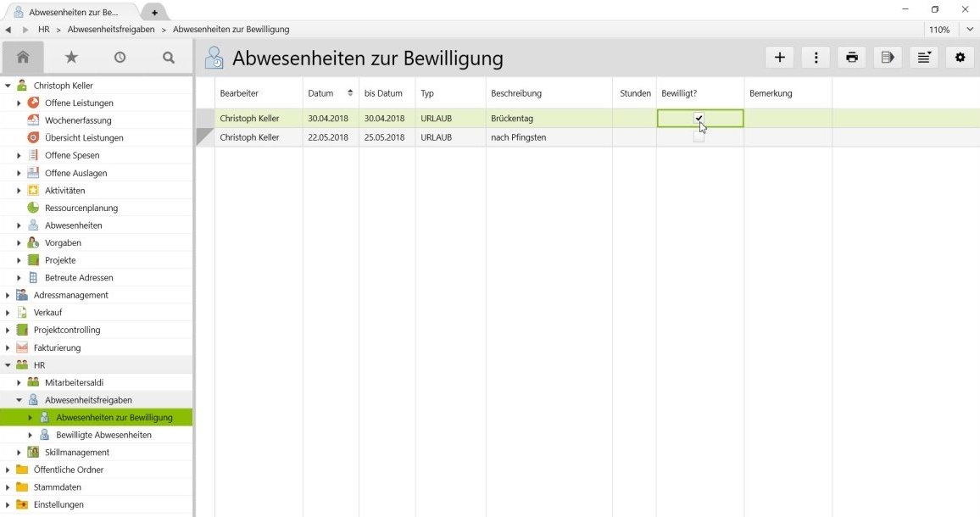Viewport: 980px width, 517px height.
Task: Open a new tab with the plus button
Action: [x=153, y=12]
